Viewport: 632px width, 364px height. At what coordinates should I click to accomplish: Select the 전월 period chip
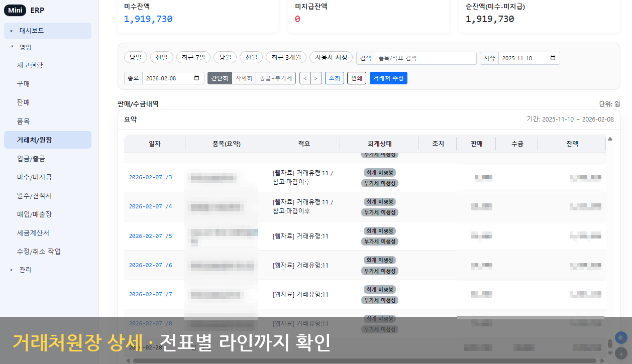pyautogui.click(x=251, y=58)
